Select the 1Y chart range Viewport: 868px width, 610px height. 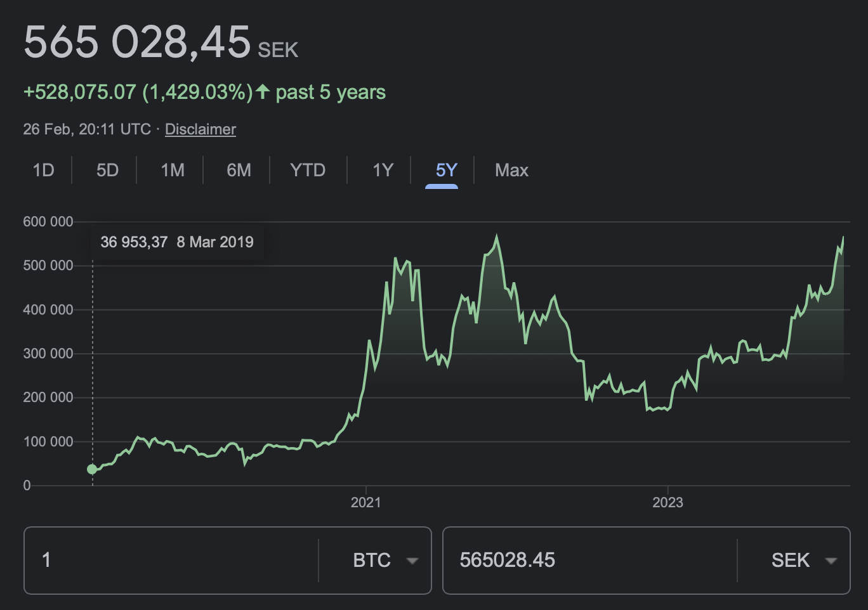coord(383,170)
